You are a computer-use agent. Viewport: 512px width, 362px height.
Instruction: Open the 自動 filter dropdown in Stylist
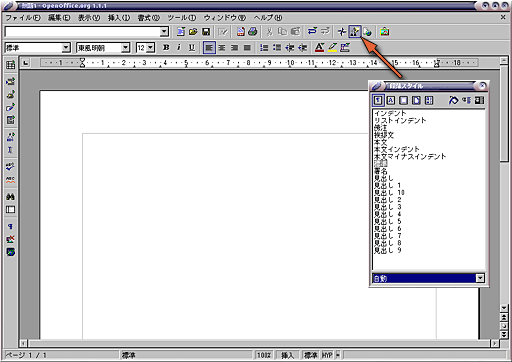click(x=480, y=278)
